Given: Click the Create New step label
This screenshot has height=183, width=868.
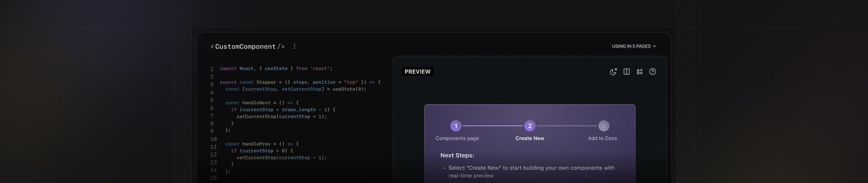Looking at the screenshot, I should [x=530, y=138].
